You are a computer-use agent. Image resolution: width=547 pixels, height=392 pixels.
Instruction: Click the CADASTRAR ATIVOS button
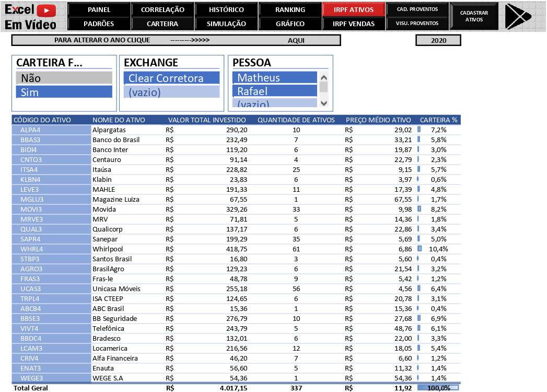tap(474, 16)
